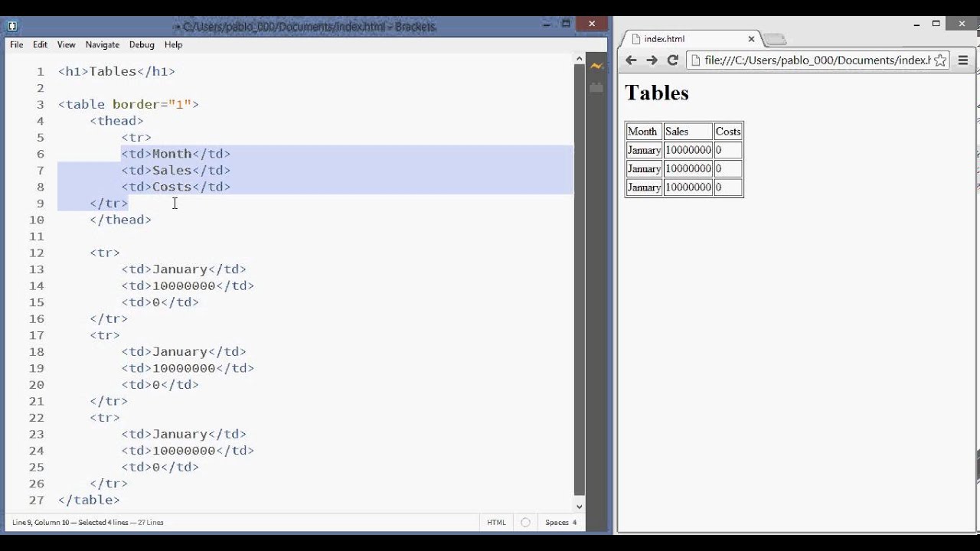The image size is (980, 551).
Task: Change the HTML language mode in status bar
Action: (496, 523)
